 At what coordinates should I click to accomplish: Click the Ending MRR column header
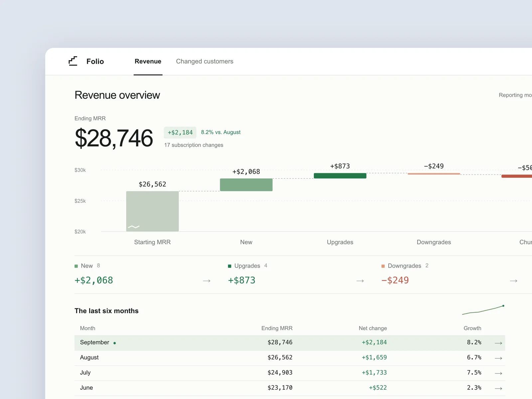(277, 328)
